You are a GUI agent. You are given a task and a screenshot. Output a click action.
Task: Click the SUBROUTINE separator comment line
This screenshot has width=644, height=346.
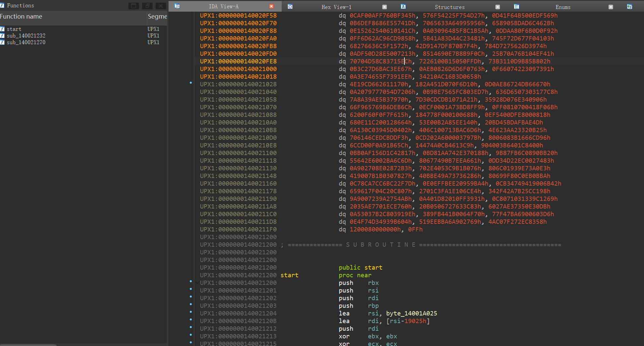pos(421,245)
